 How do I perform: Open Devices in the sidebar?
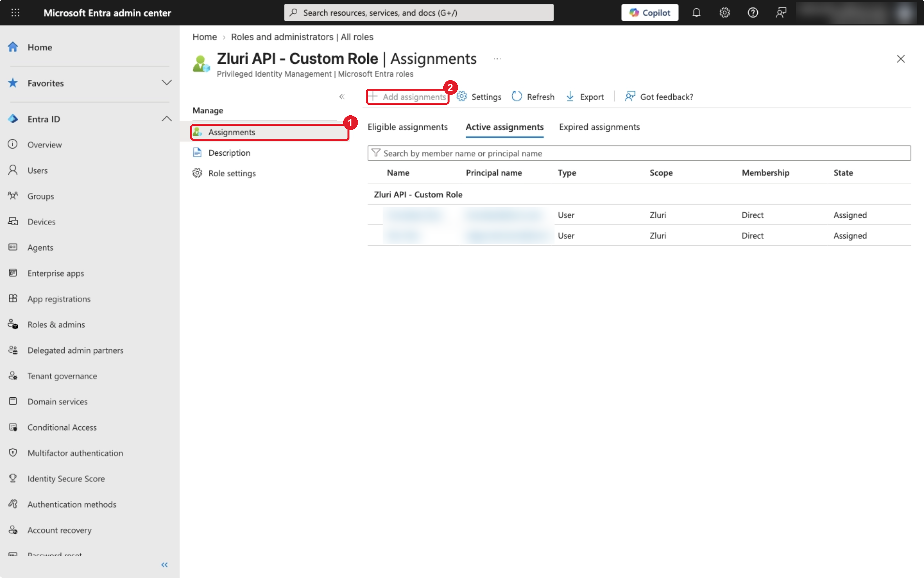(x=41, y=221)
